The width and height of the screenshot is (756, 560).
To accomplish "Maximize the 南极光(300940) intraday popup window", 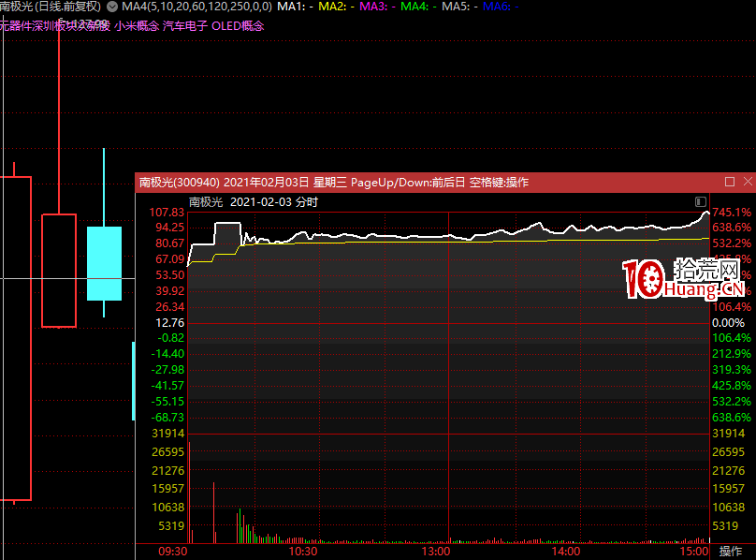I will [x=730, y=182].
